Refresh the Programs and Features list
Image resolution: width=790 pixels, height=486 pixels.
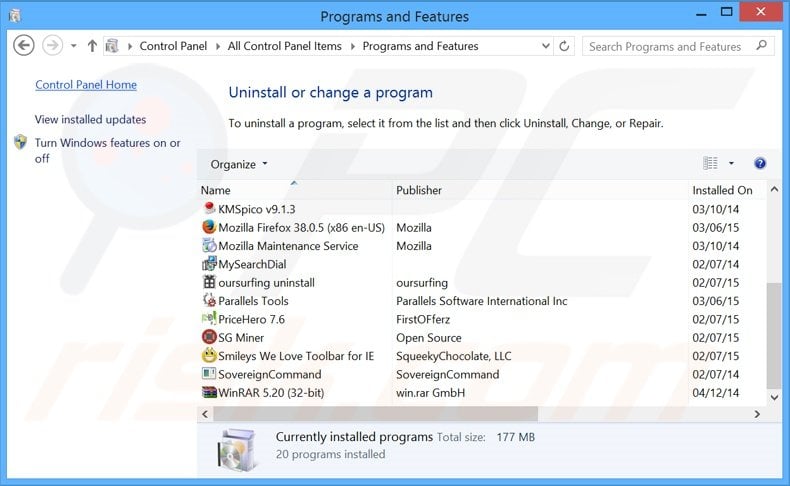(x=564, y=46)
